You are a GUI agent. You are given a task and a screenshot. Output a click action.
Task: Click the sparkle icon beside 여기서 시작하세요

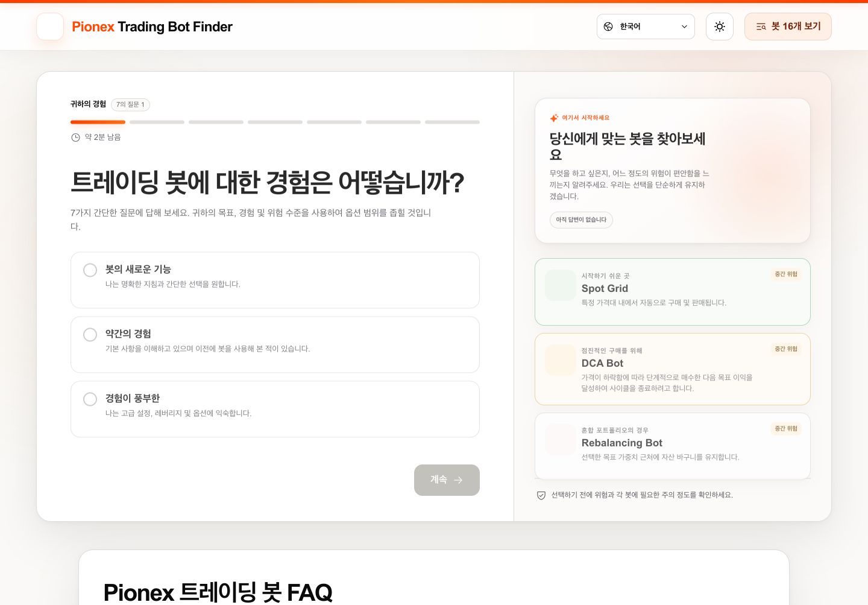(554, 118)
